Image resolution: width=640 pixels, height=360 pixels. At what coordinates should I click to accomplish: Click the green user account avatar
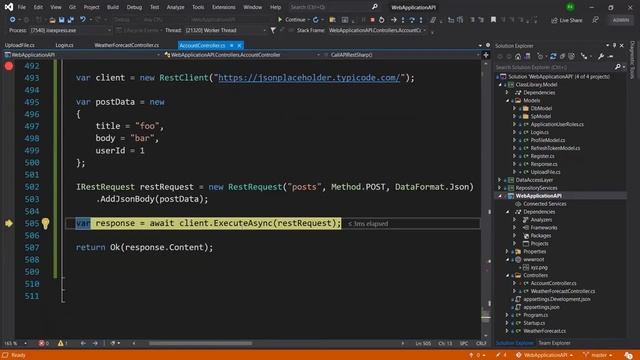pos(570,7)
